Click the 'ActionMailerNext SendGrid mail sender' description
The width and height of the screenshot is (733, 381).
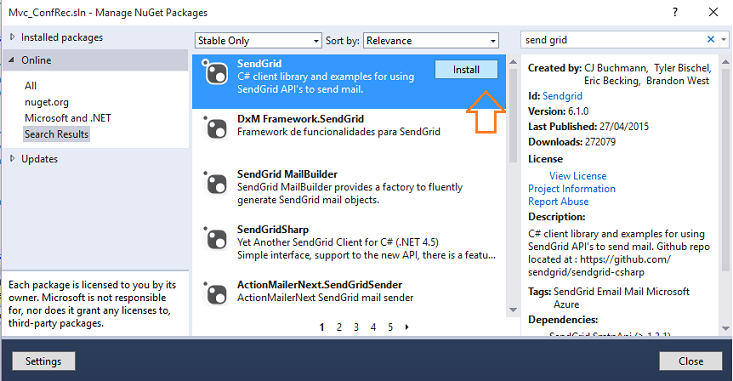click(325, 297)
